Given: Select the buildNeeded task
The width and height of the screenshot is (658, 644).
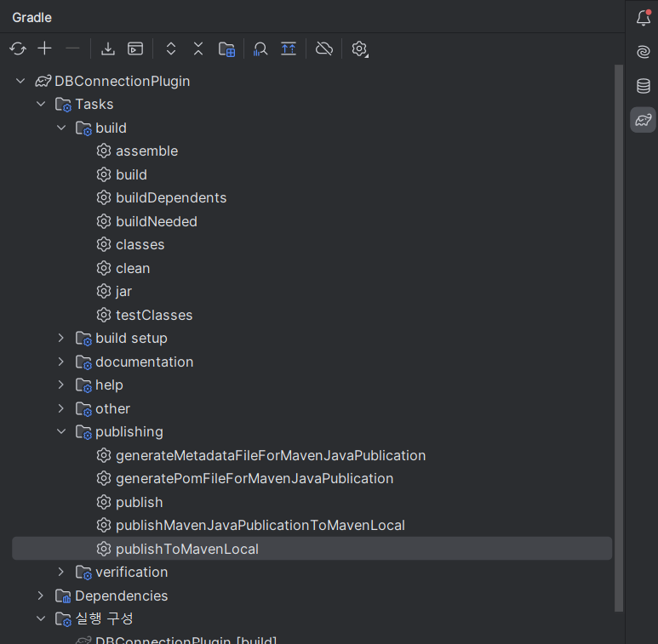Looking at the screenshot, I should 157,221.
